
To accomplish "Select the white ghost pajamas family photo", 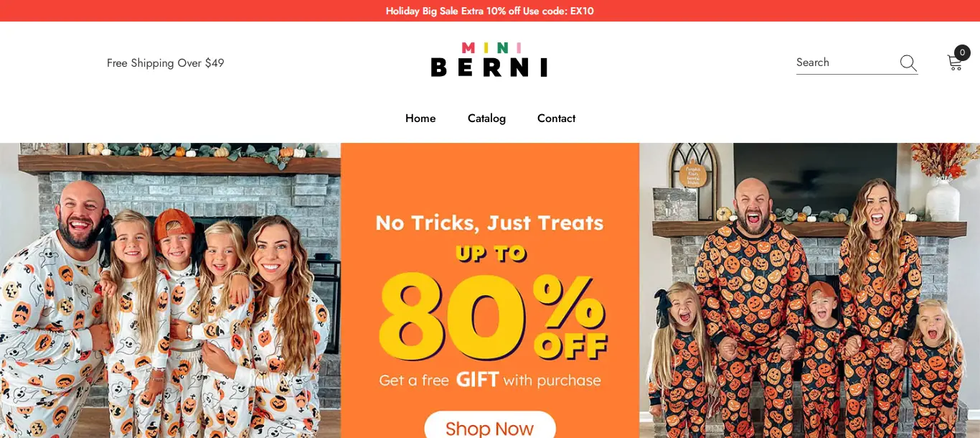I will 170,290.
